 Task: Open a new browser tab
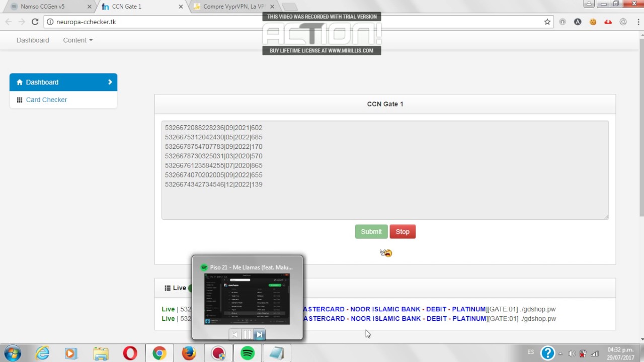point(289,7)
